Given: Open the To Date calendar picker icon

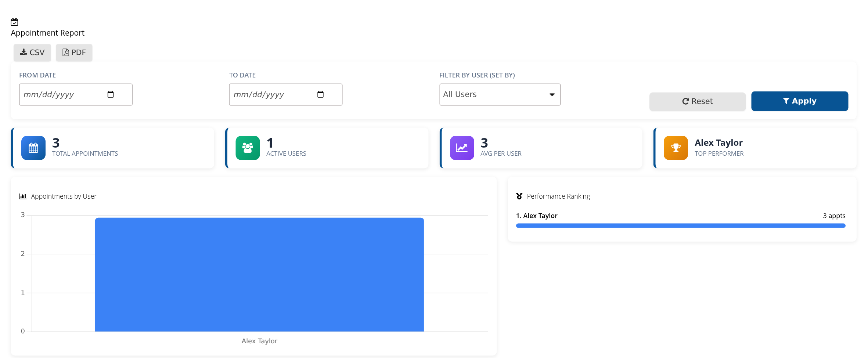Looking at the screenshot, I should [320, 94].
